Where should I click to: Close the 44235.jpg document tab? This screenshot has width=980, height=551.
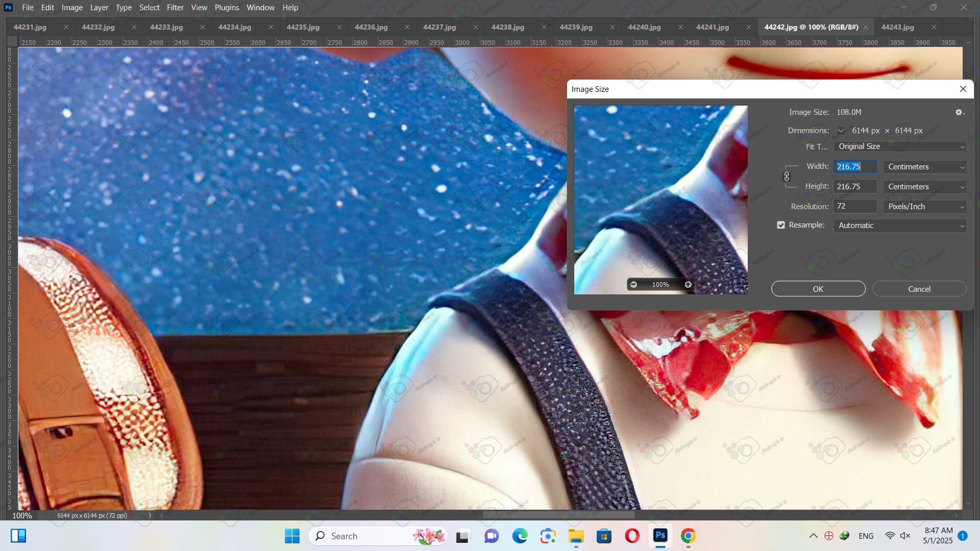click(x=339, y=27)
